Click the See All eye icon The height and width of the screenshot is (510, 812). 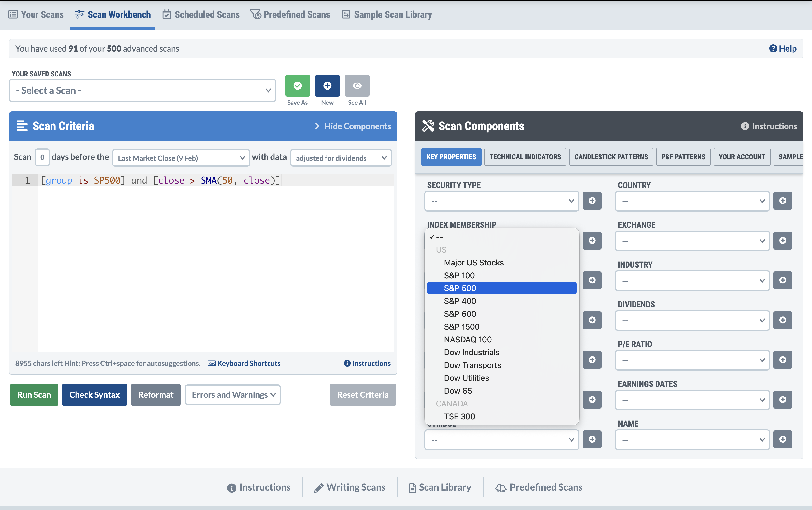(x=357, y=86)
